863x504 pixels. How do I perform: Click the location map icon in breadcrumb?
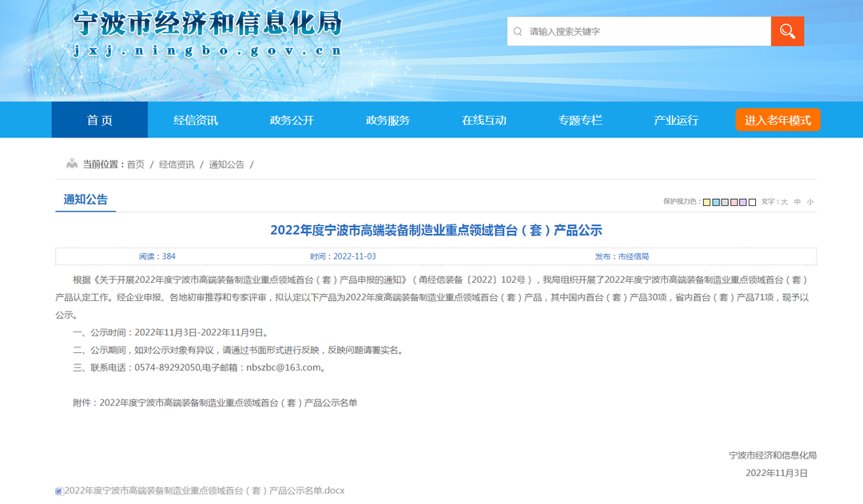pos(72,164)
